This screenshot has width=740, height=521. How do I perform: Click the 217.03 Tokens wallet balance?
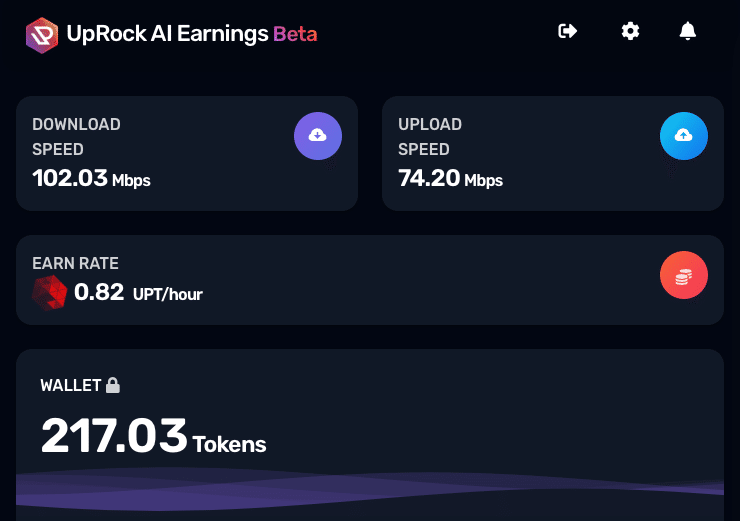coord(153,437)
